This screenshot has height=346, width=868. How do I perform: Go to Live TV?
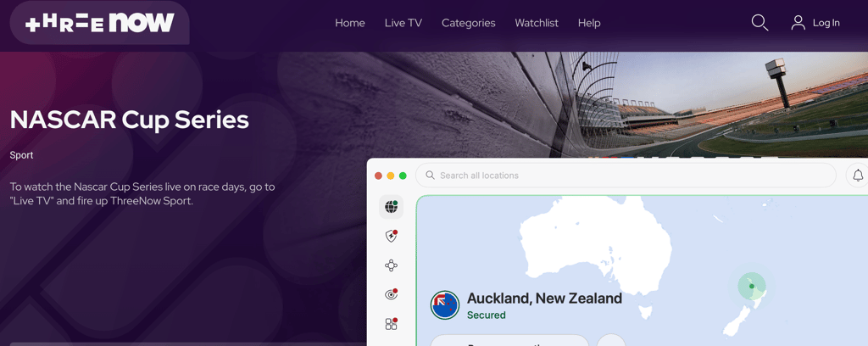pos(403,23)
